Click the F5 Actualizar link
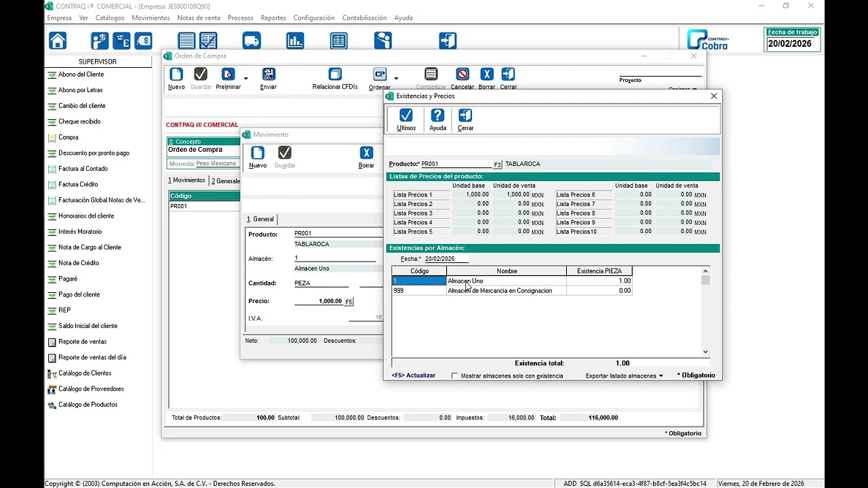 pyautogui.click(x=414, y=375)
